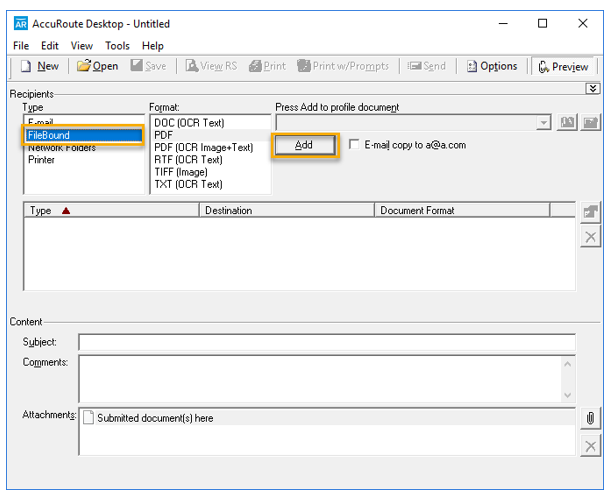
Task: Click the Send toolbar button
Action: click(x=427, y=66)
